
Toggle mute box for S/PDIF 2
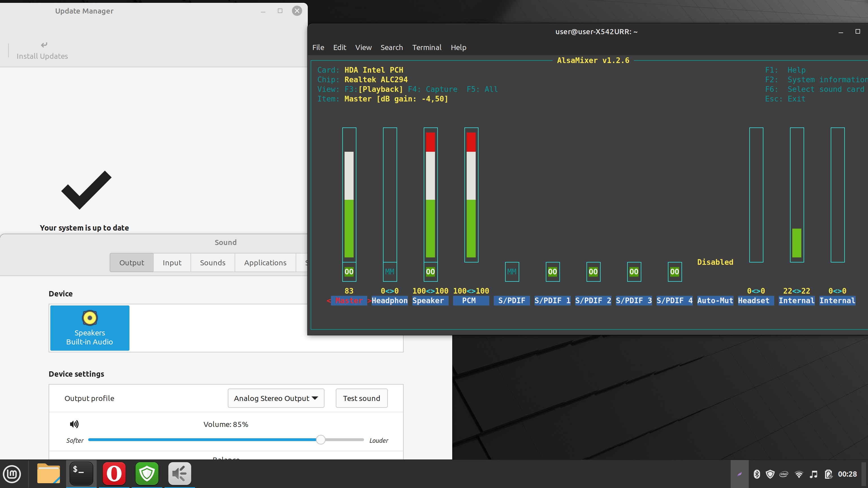[x=593, y=272]
